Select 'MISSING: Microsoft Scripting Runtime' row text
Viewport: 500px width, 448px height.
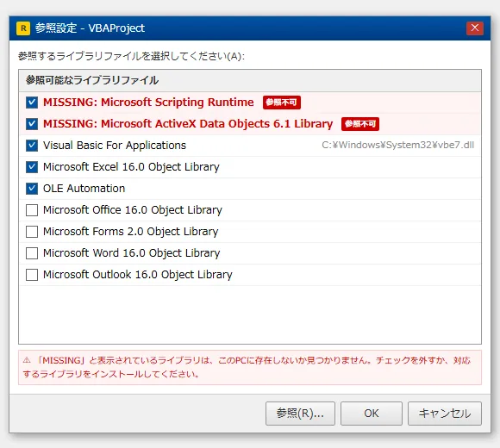click(x=148, y=103)
